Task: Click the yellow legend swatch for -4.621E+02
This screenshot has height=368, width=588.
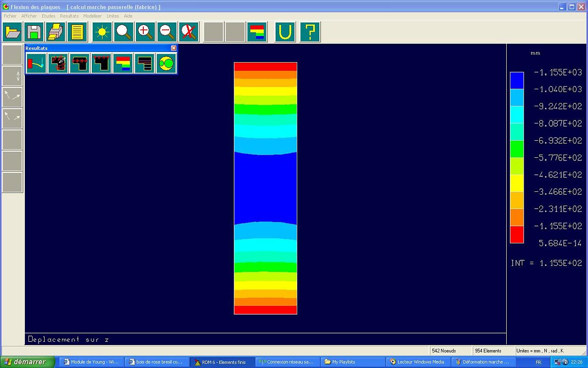Action: (517, 183)
